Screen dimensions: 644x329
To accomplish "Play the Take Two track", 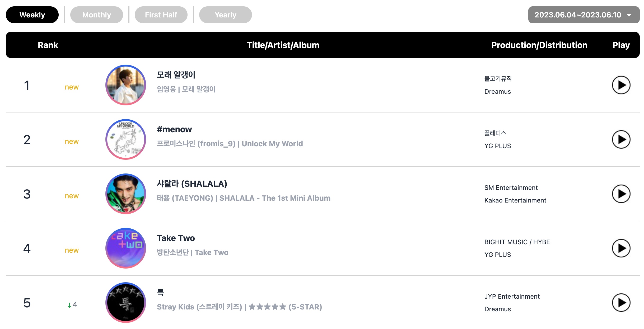I will coord(621,248).
